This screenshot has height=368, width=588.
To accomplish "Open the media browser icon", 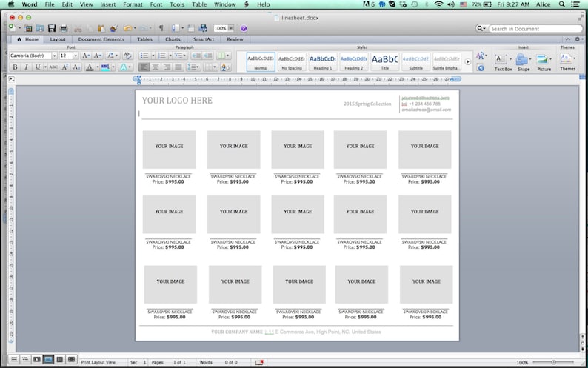I will [203, 28].
